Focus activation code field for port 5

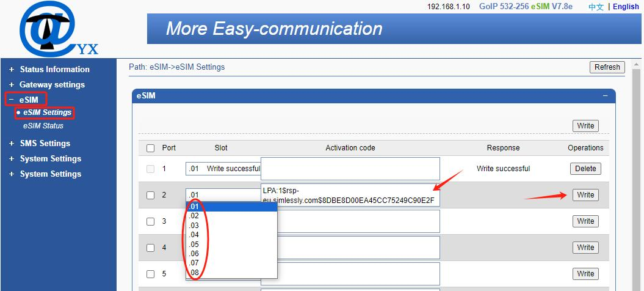(358, 274)
